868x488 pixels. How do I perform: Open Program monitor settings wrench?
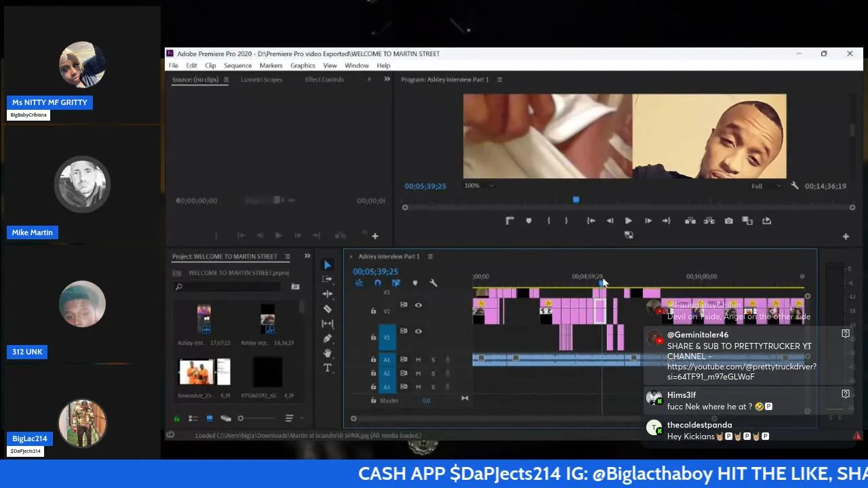tap(794, 186)
